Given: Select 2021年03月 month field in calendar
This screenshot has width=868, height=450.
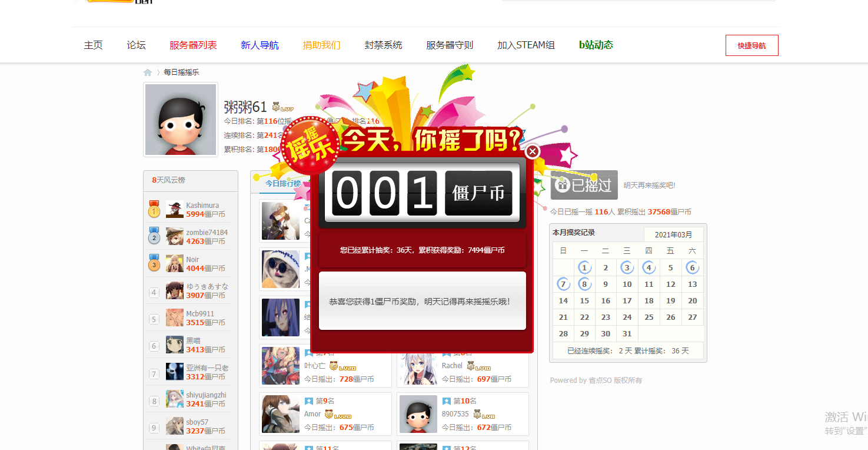Looking at the screenshot, I should tap(673, 234).
